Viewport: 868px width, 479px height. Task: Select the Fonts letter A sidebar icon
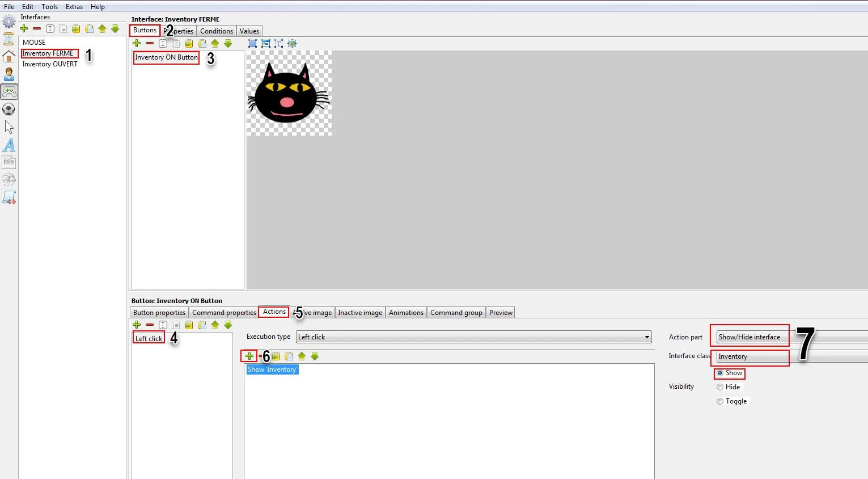[x=9, y=145]
